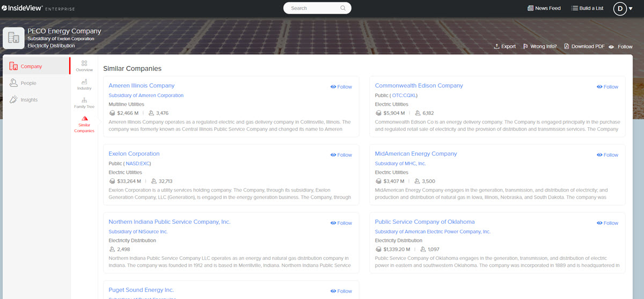Follow Exelon Corporation
The height and width of the screenshot is (299, 644).
pos(341,155)
